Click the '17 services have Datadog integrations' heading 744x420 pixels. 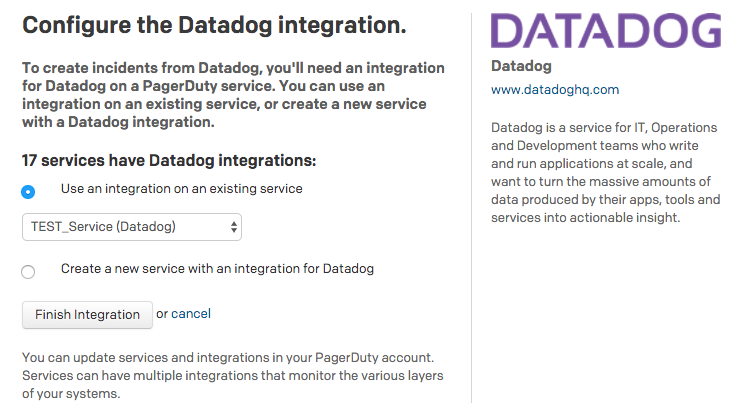(x=169, y=160)
